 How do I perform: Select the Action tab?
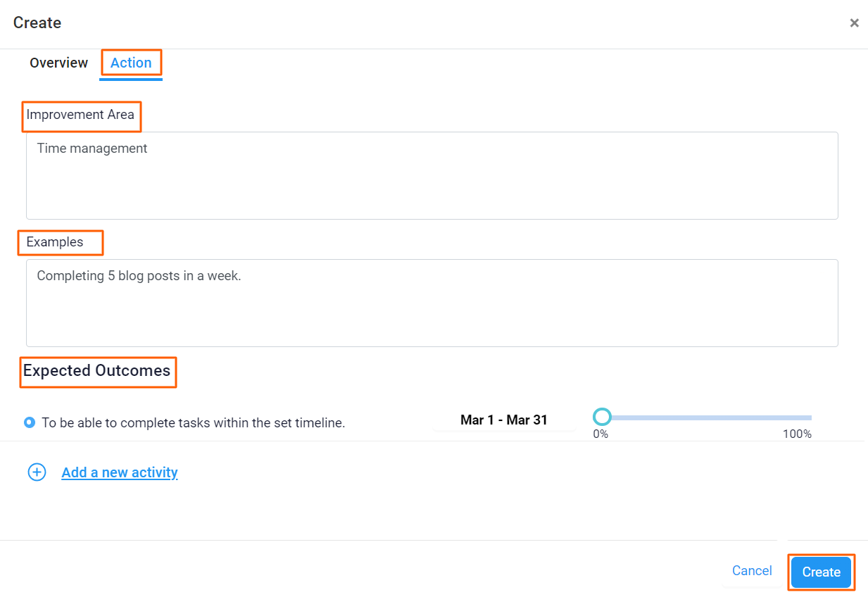[131, 63]
